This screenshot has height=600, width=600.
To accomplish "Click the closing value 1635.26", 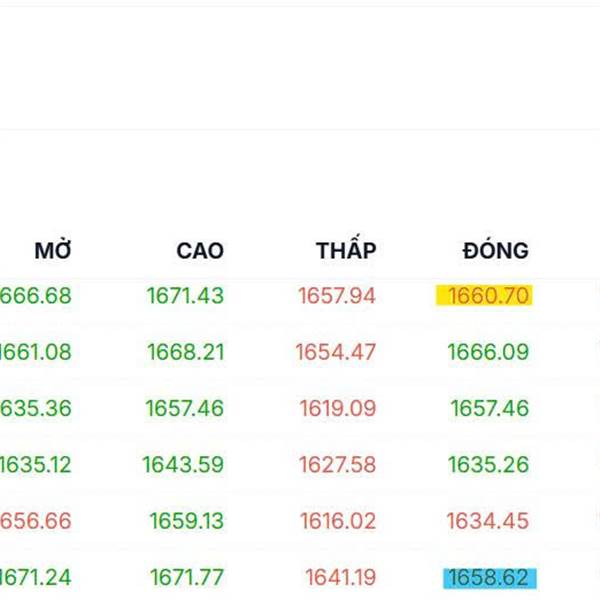I will click(488, 464).
